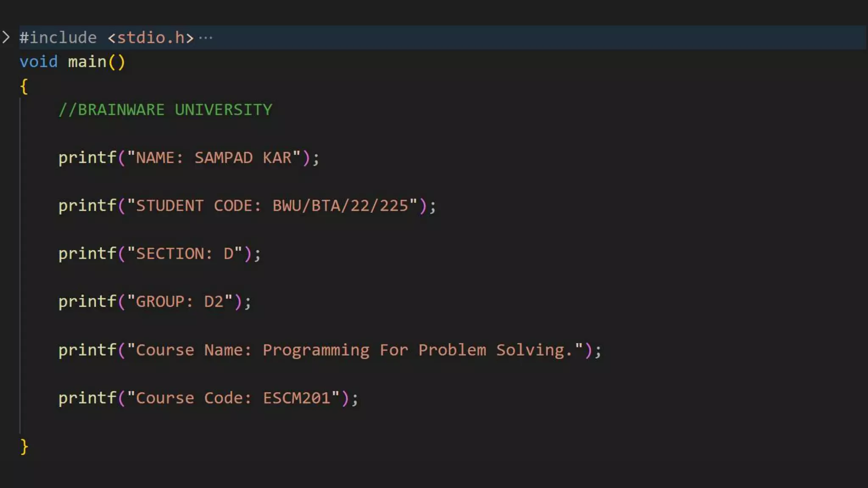868x488 pixels.
Task: Click the main function name
Action: (x=87, y=62)
